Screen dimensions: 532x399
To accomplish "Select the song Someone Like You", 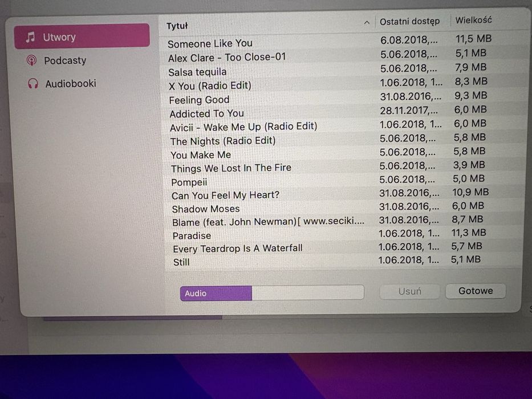I will (x=343, y=42).
